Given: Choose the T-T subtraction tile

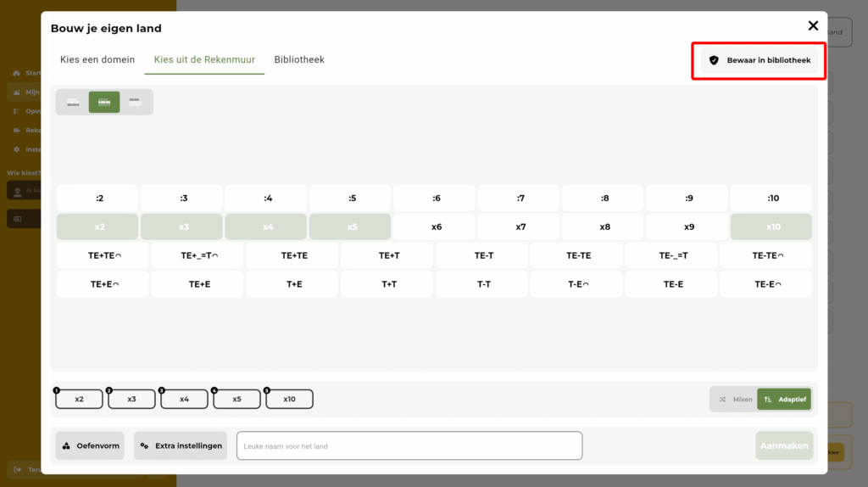Looking at the screenshot, I should 483,284.
